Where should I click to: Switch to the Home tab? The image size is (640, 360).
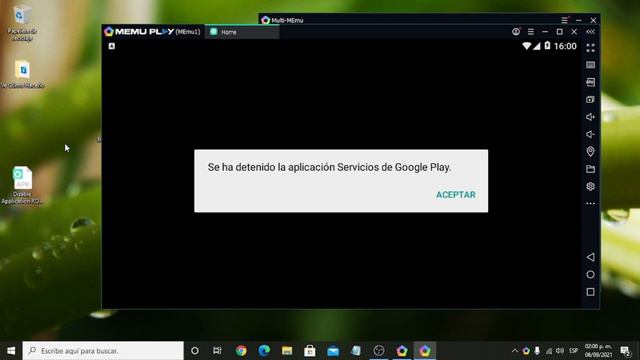point(242,32)
